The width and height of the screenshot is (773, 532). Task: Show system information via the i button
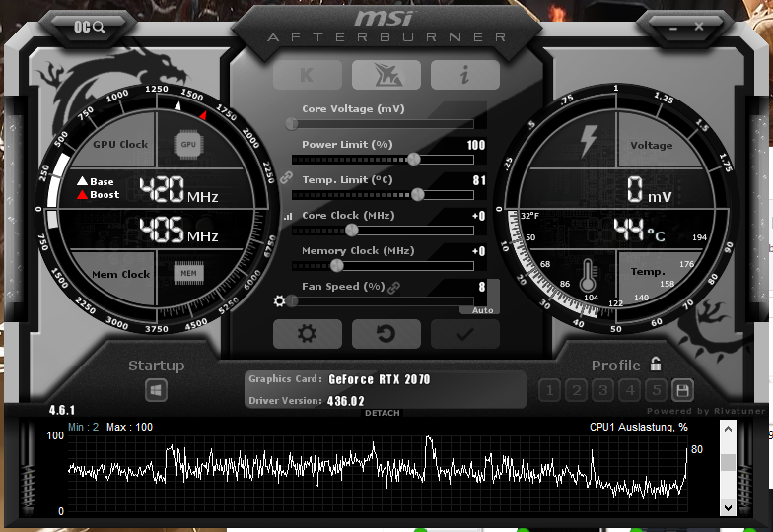click(465, 75)
